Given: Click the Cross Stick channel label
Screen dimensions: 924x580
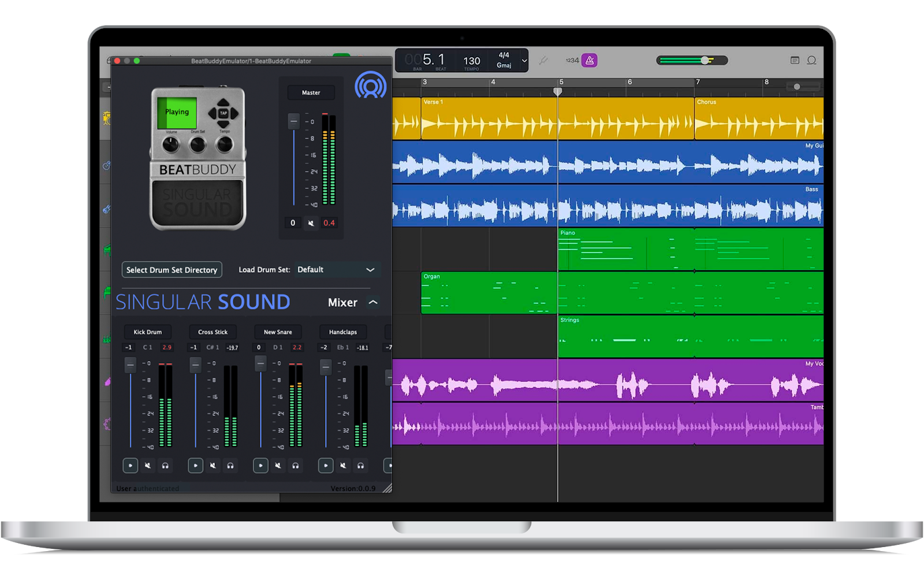Looking at the screenshot, I should click(213, 332).
